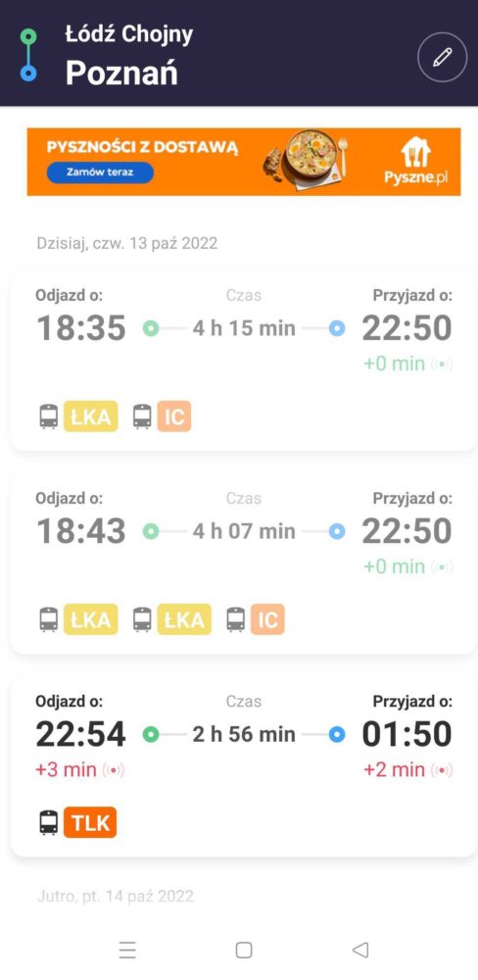Tap the train icon beside TLK badge

coord(49,822)
